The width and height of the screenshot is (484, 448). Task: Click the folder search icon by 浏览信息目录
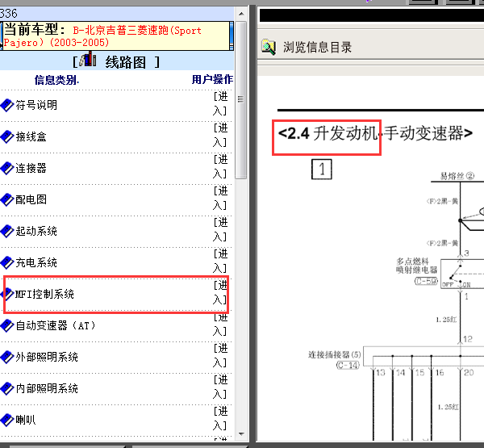coord(269,47)
